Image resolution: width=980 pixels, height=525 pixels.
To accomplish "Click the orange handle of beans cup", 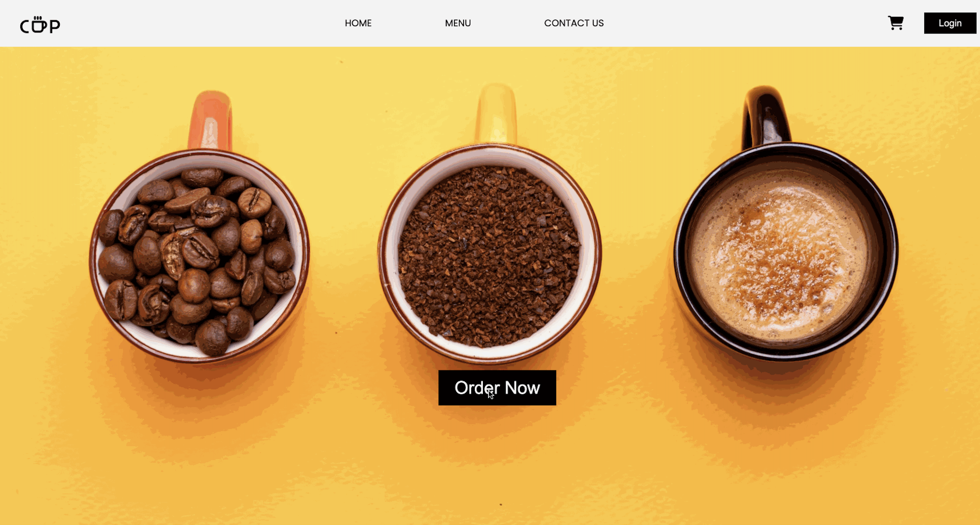I will point(210,121).
